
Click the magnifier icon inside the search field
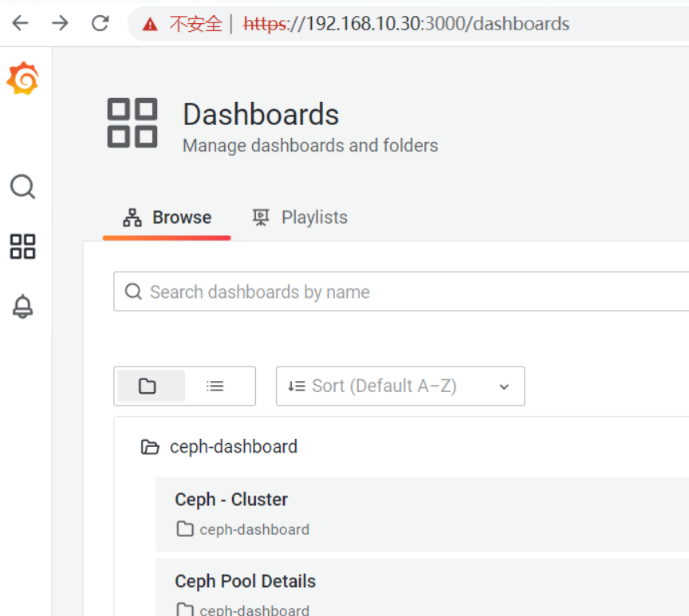point(133,292)
